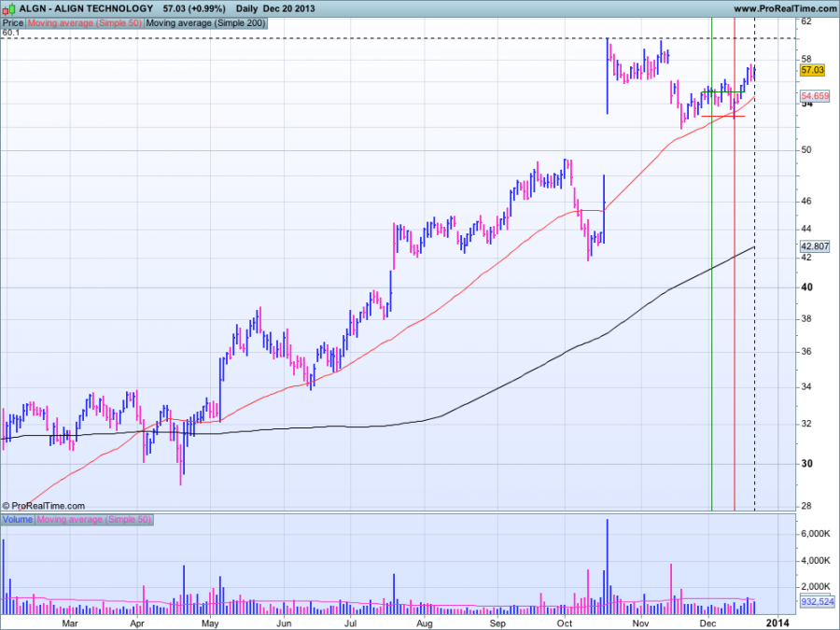Click the May label on the time axis
This screenshot has width=840, height=630.
coord(210,623)
